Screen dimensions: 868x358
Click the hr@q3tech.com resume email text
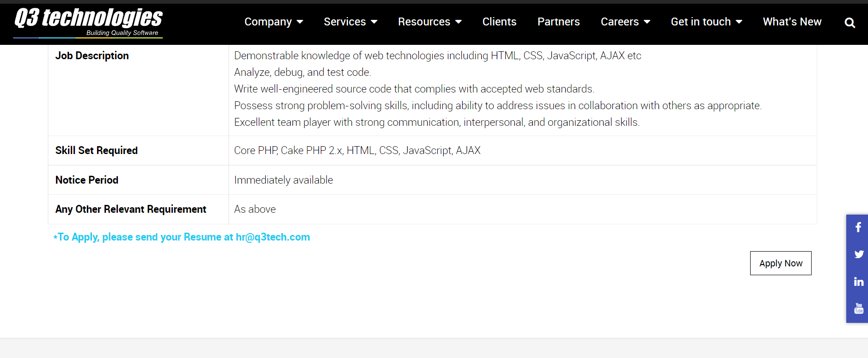click(273, 237)
